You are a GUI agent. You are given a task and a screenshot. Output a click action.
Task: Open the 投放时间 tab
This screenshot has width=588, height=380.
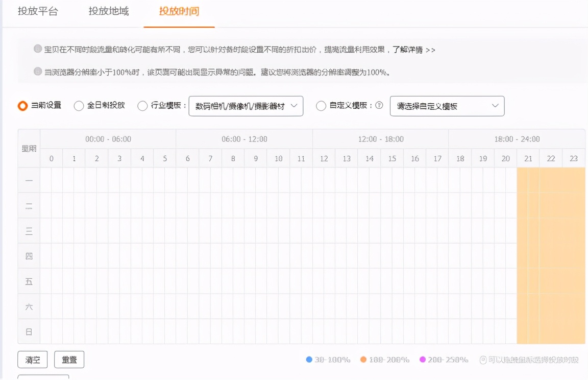179,11
